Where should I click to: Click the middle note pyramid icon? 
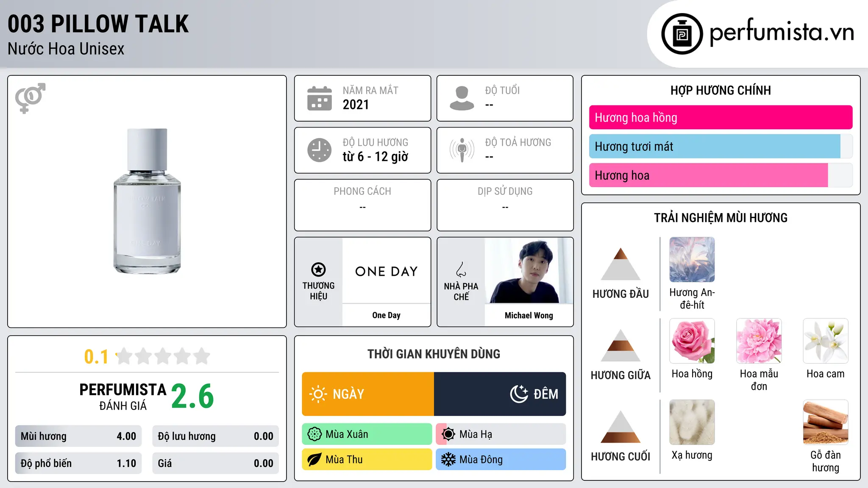point(620,345)
